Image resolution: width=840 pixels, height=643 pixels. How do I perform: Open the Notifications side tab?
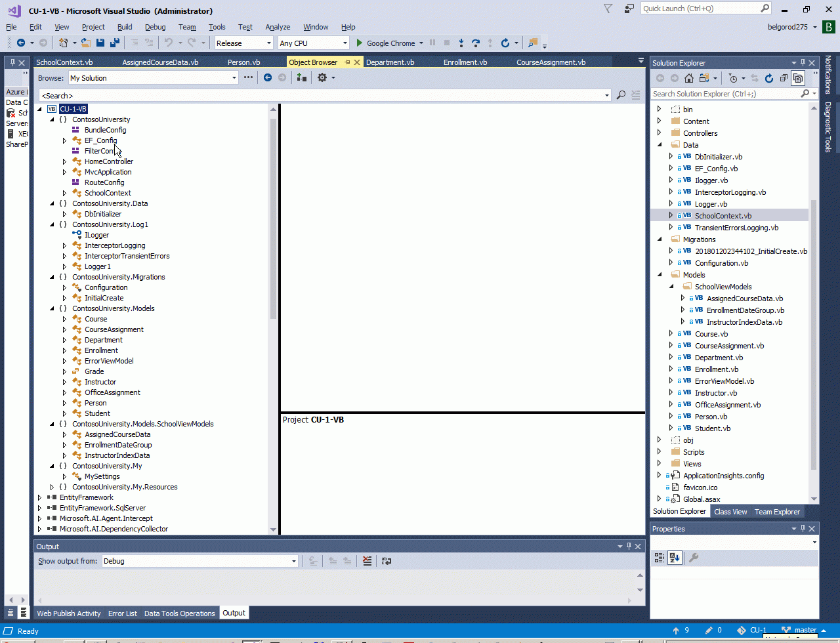828,75
